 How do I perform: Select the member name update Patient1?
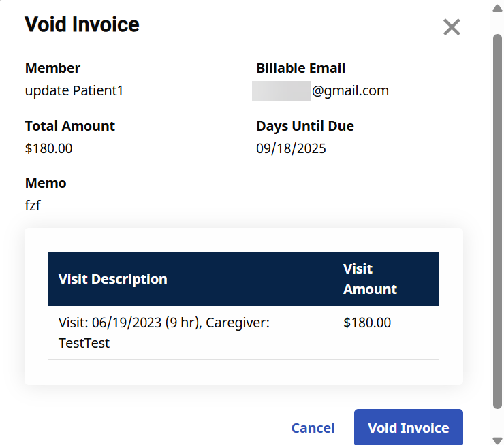(x=74, y=90)
